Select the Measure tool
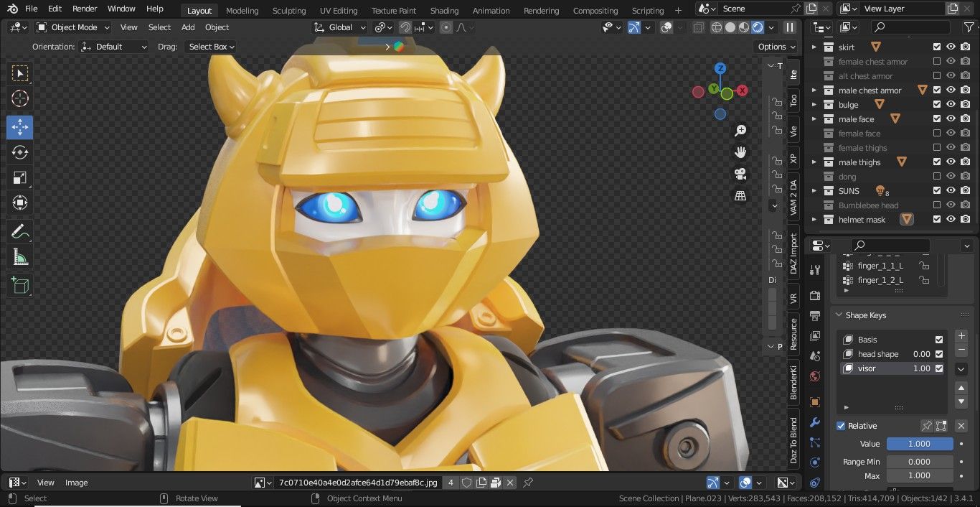 click(20, 257)
